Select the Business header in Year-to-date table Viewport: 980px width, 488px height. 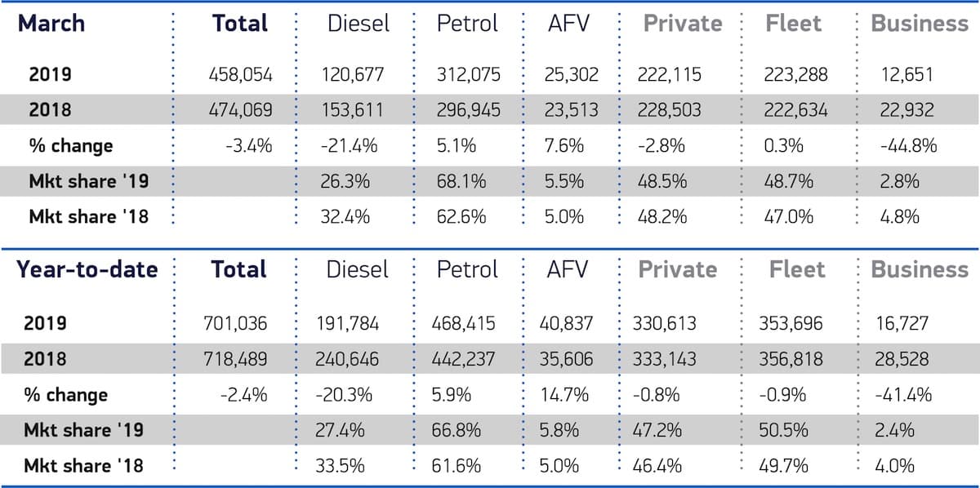(920, 270)
